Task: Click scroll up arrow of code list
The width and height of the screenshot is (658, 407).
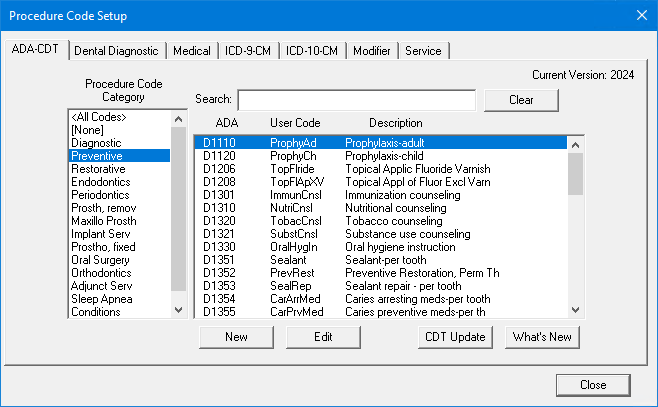Action: [575, 144]
